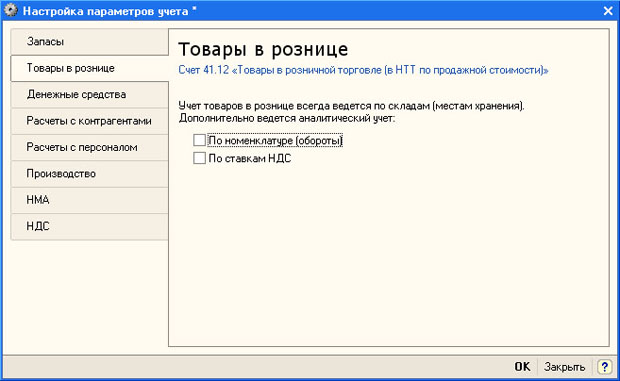This screenshot has height=381, width=620.
Task: Click the "Настройка параметров учета" window title
Action: (106, 11)
